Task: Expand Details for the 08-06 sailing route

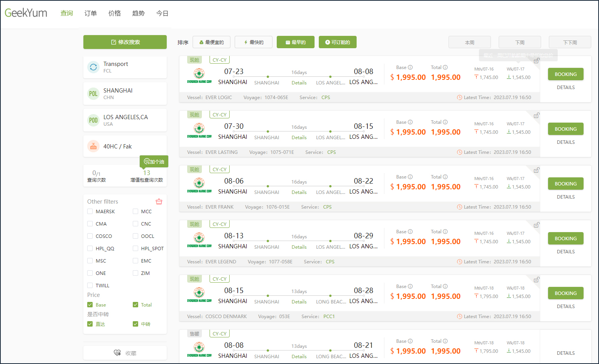Action: pos(299,192)
